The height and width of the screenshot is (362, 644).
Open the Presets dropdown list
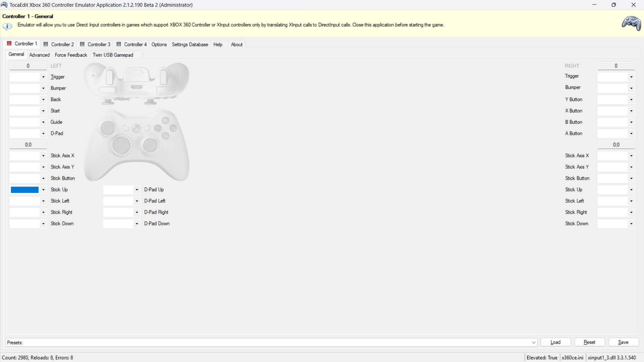534,343
